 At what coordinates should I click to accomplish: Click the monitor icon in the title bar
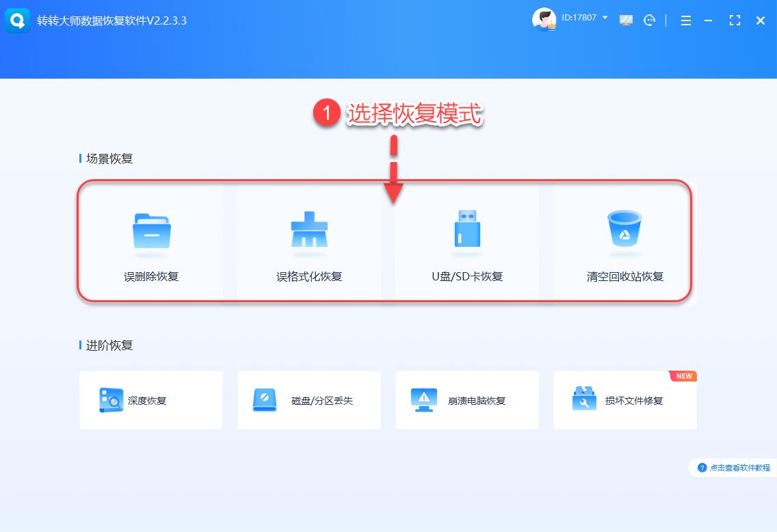(626, 21)
